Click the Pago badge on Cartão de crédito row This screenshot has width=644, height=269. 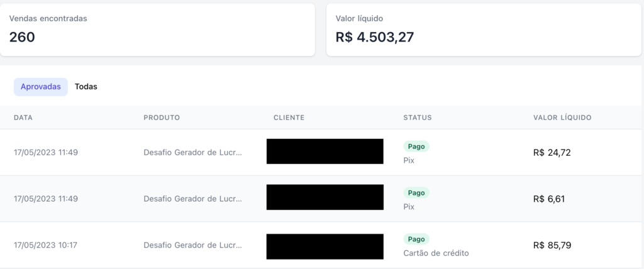[416, 239]
